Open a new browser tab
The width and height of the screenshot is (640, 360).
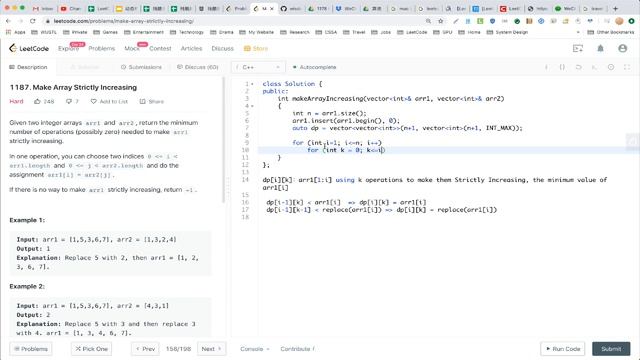[x=616, y=8]
